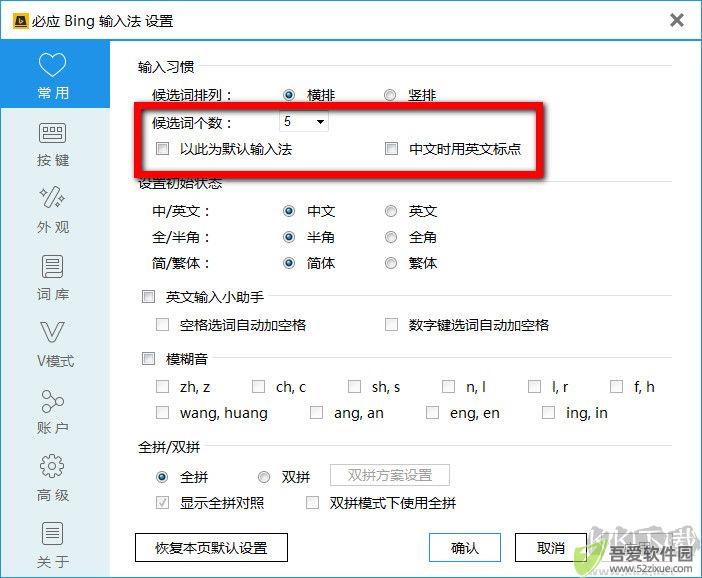Close the Bing 输入法 settings window
This screenshot has width=702, height=578.
pyautogui.click(x=676, y=20)
